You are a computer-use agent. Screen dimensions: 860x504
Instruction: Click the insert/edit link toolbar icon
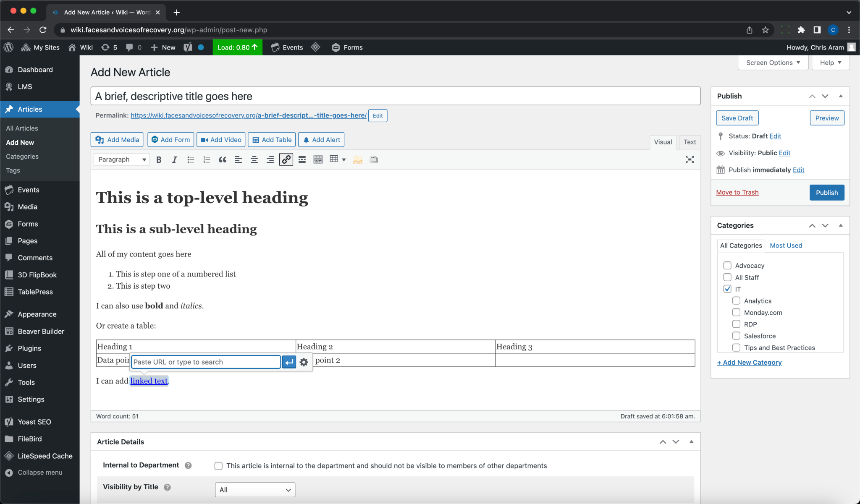coord(286,159)
